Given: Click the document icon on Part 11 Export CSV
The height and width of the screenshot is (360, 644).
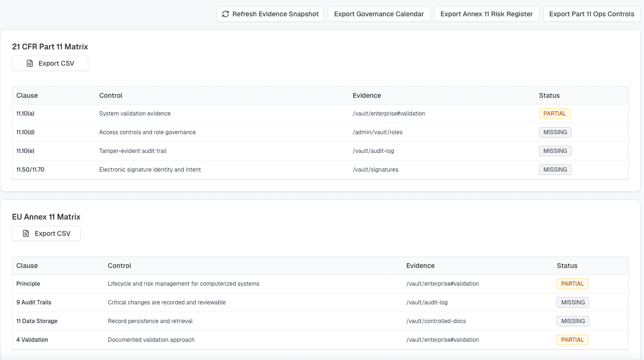Looking at the screenshot, I should [30, 63].
